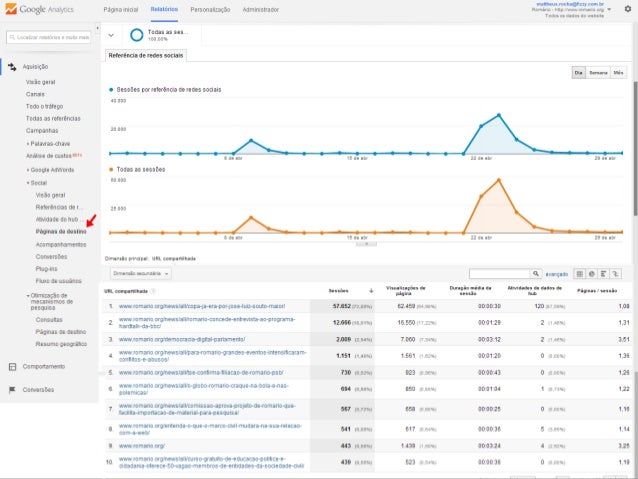Click the Conversões flag icon

tap(12, 390)
